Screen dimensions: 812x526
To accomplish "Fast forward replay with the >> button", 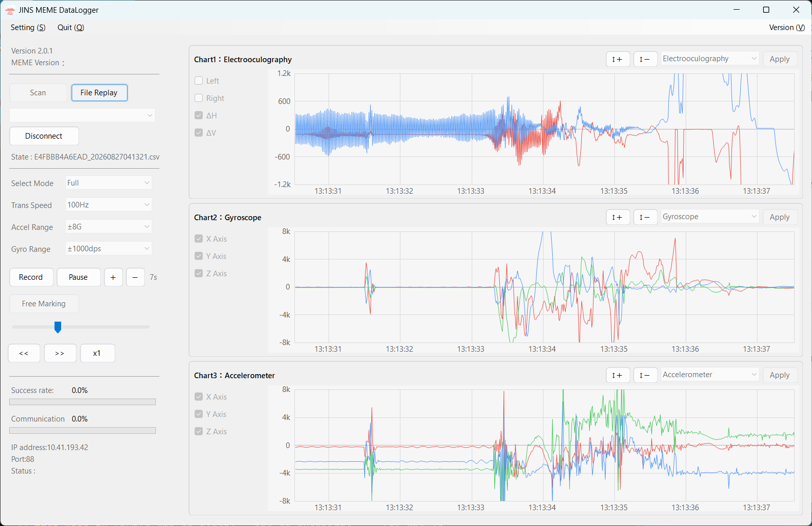I will (x=60, y=353).
